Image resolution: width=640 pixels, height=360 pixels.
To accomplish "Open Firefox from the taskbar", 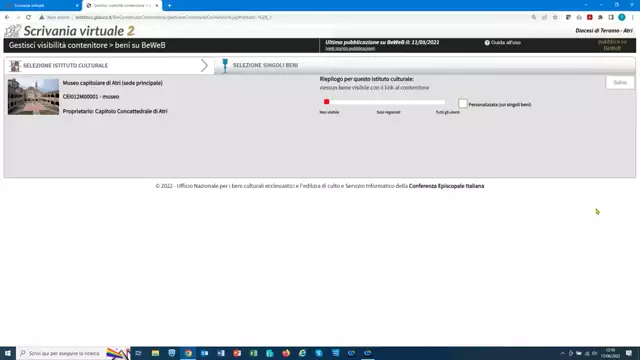I will 286,353.
